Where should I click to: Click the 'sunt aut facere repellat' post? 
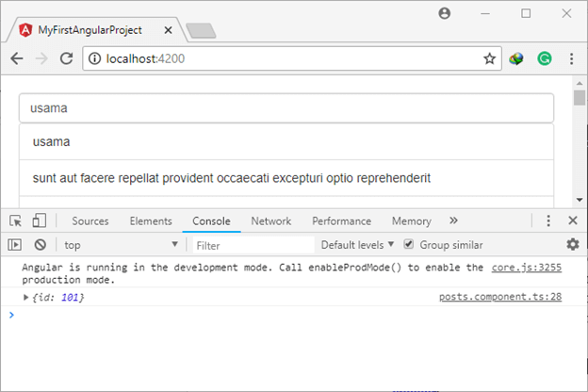286,178
